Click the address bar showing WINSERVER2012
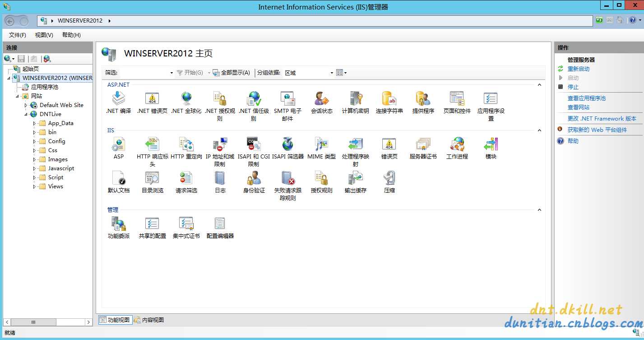Screen dimensions: 644x340 (315, 21)
